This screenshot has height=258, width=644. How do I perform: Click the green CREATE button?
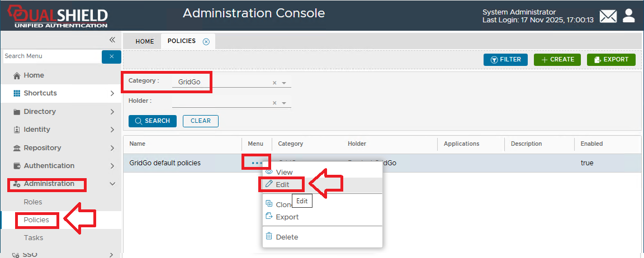click(x=557, y=60)
